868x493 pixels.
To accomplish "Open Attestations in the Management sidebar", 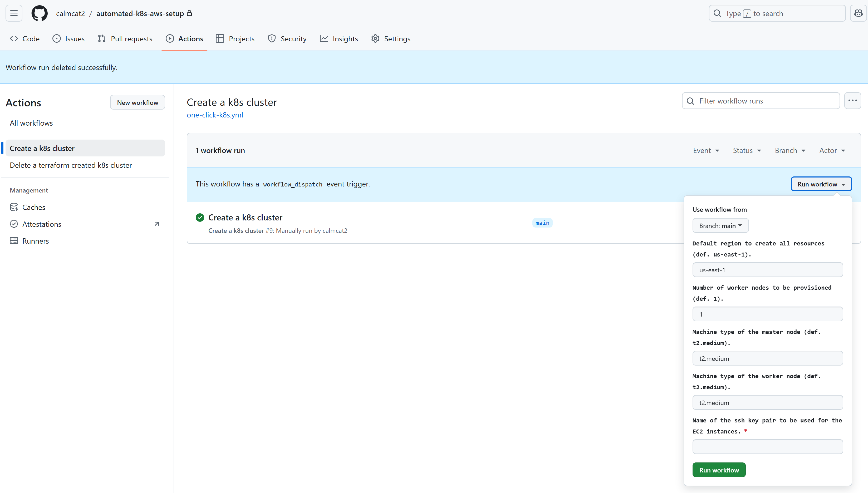I will pyautogui.click(x=42, y=224).
